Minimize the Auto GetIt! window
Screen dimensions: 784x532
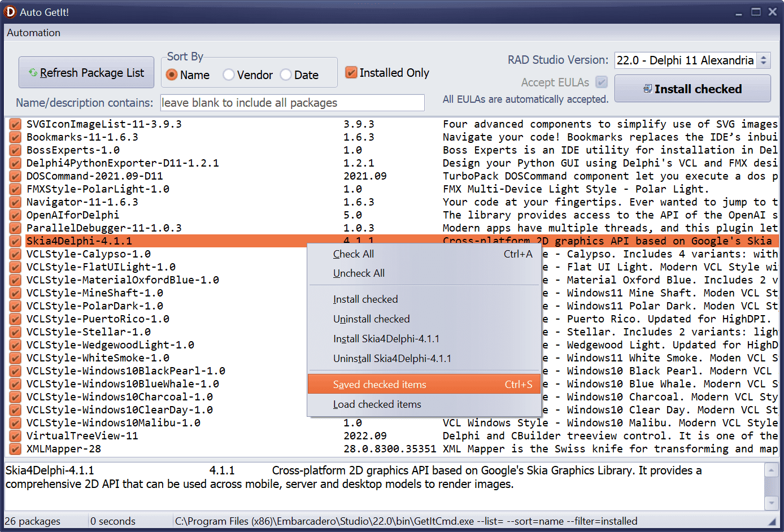(739, 12)
